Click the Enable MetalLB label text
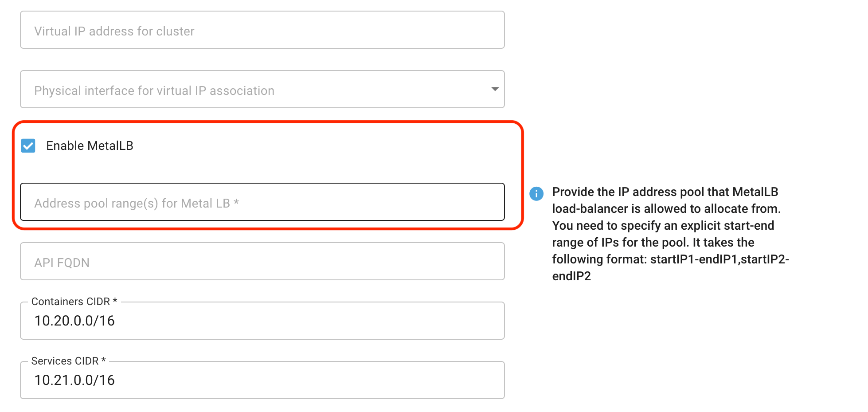Image resolution: width=868 pixels, height=412 pixels. [x=90, y=146]
